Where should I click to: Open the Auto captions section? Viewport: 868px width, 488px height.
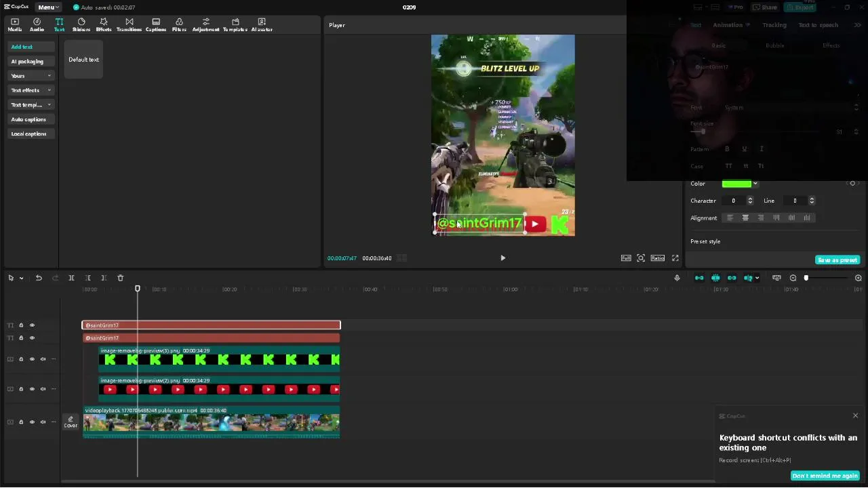point(31,119)
